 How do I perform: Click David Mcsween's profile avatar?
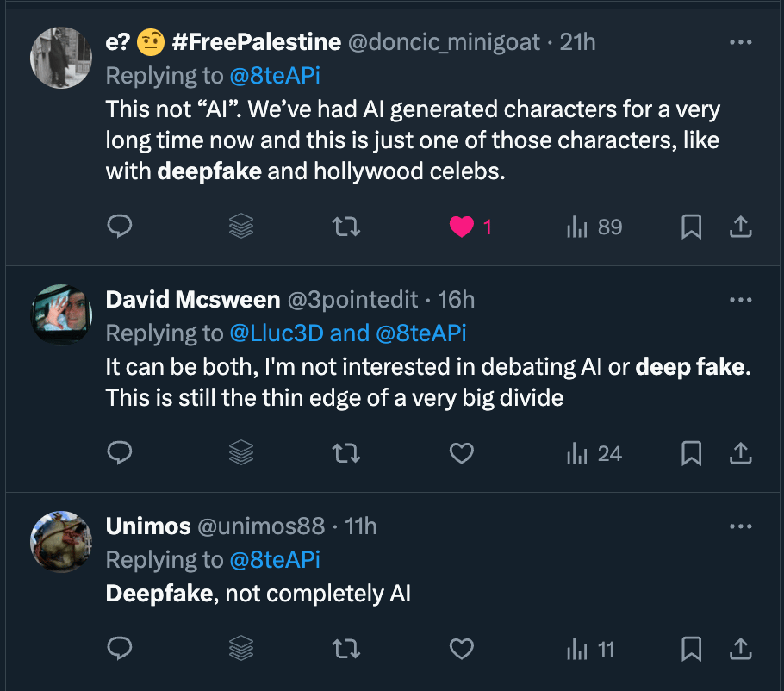coord(61,314)
